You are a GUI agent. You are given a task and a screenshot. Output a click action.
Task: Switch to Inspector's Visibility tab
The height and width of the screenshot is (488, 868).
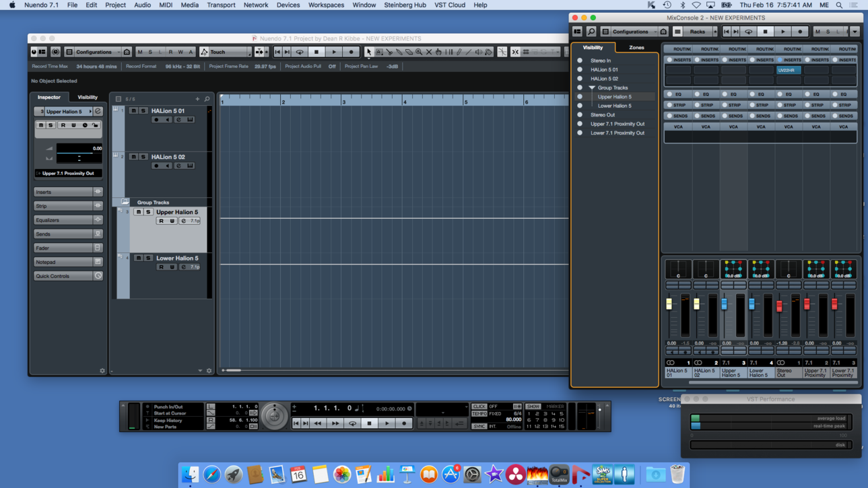click(x=88, y=97)
